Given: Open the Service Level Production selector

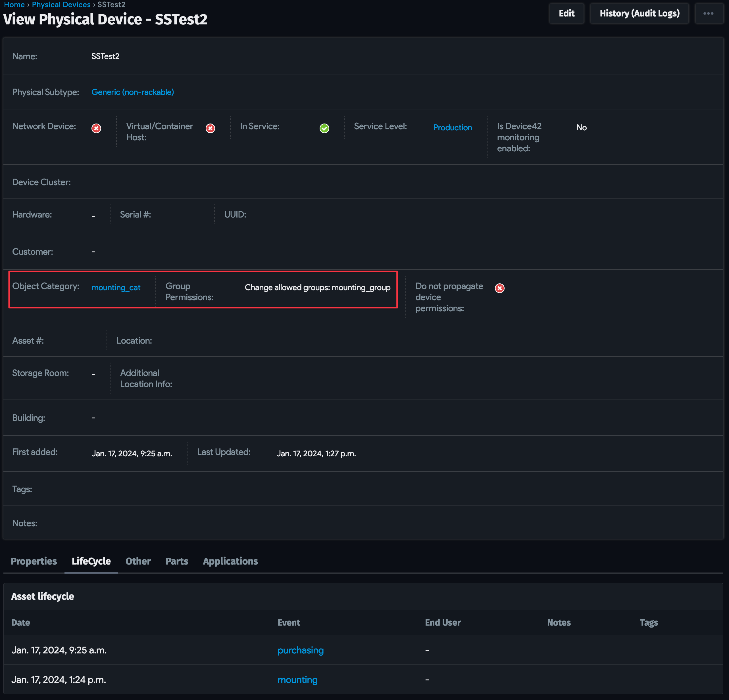Looking at the screenshot, I should pos(453,128).
